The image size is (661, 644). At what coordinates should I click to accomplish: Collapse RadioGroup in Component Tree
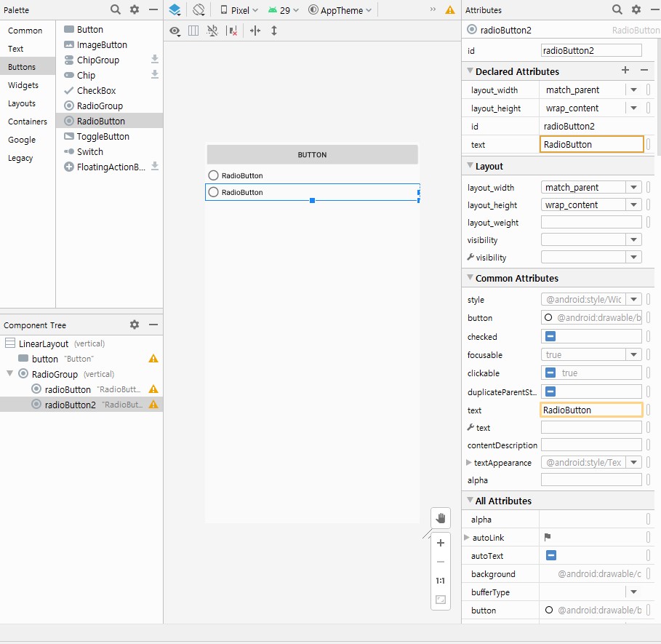(x=9, y=373)
